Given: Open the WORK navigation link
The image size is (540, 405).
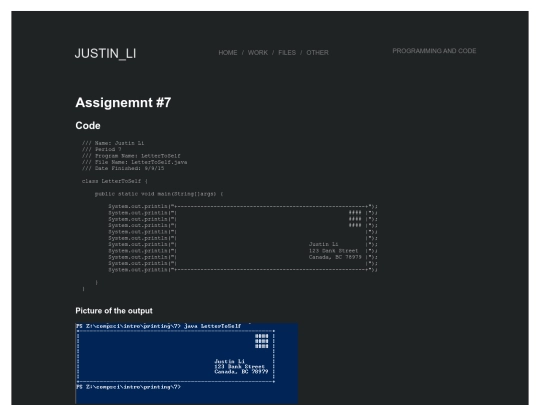Looking at the screenshot, I should tap(258, 53).
